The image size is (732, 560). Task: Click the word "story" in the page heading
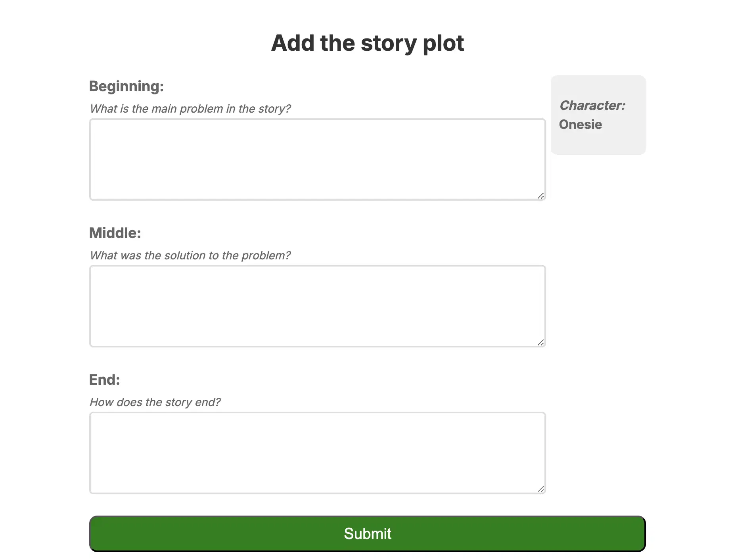[388, 43]
